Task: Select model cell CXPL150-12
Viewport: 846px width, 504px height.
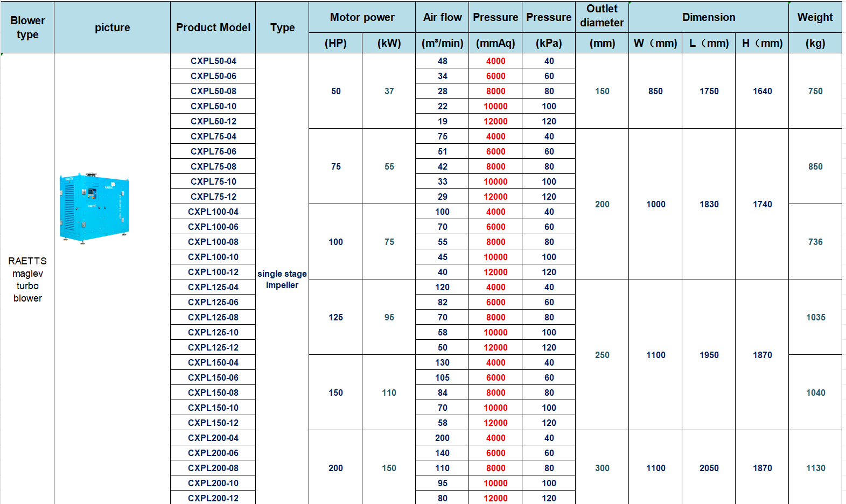Action: pos(213,423)
